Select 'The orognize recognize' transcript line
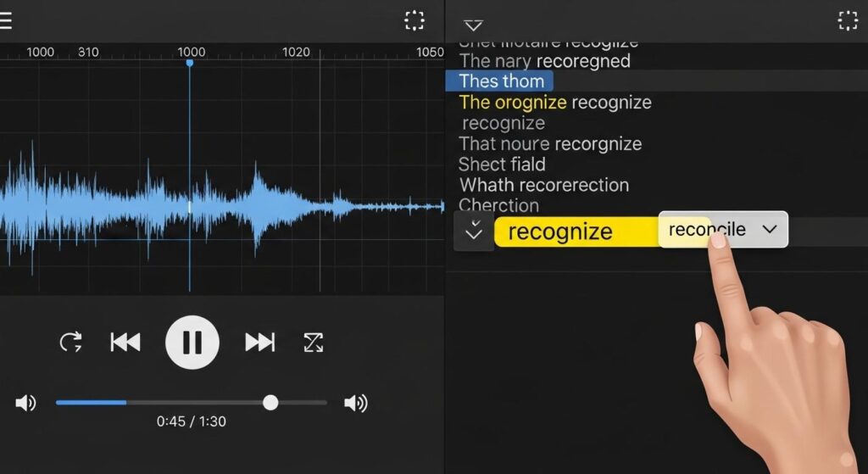The width and height of the screenshot is (868, 474). click(x=554, y=103)
